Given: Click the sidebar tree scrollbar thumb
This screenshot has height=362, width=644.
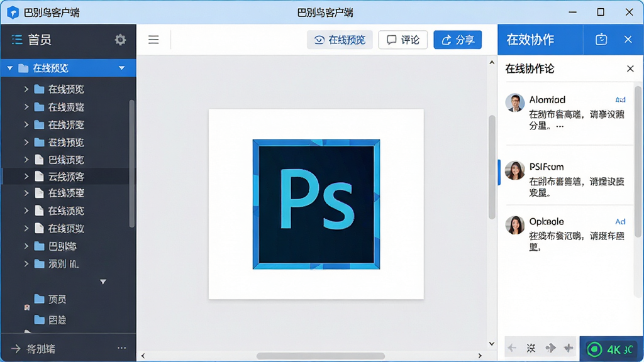Looking at the screenshot, I should (x=131, y=163).
